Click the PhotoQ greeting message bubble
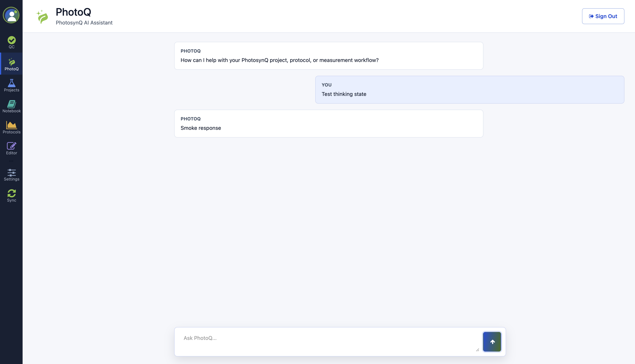The width and height of the screenshot is (635, 364). (329, 56)
